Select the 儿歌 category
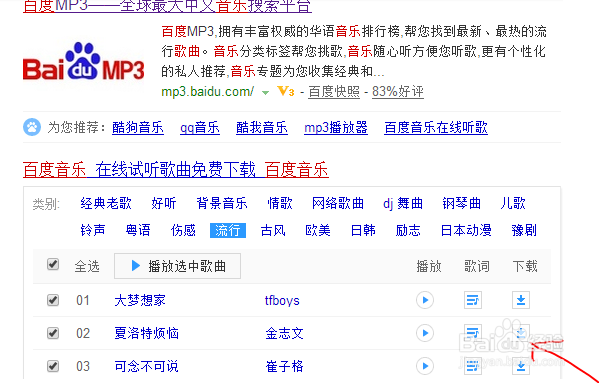 513,204
